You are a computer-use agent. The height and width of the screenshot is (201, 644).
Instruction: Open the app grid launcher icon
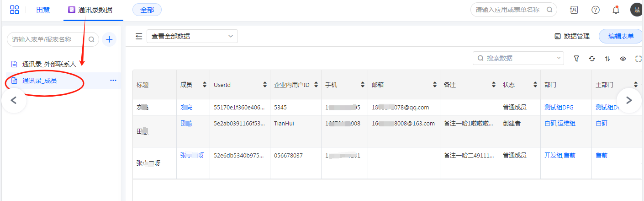pos(15,10)
